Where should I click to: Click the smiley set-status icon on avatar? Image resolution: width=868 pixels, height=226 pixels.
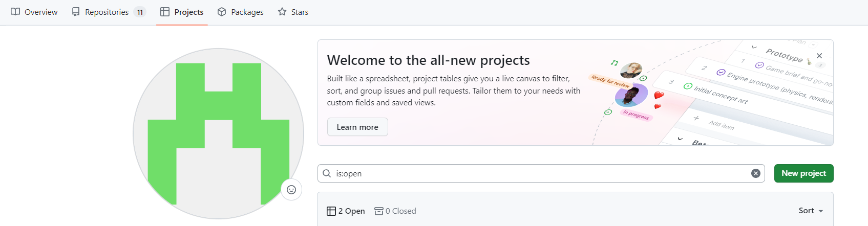291,190
